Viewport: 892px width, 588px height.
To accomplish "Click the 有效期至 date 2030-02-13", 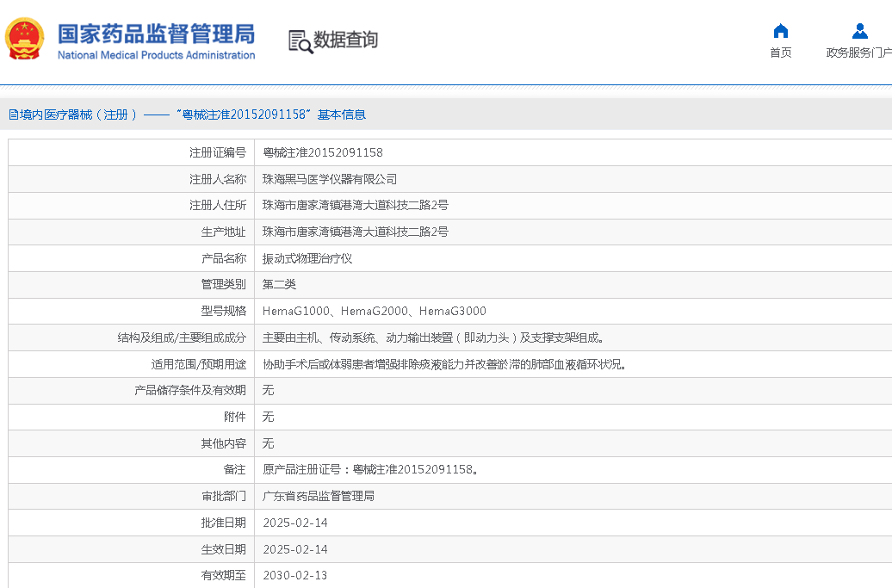I will pyautogui.click(x=294, y=575).
